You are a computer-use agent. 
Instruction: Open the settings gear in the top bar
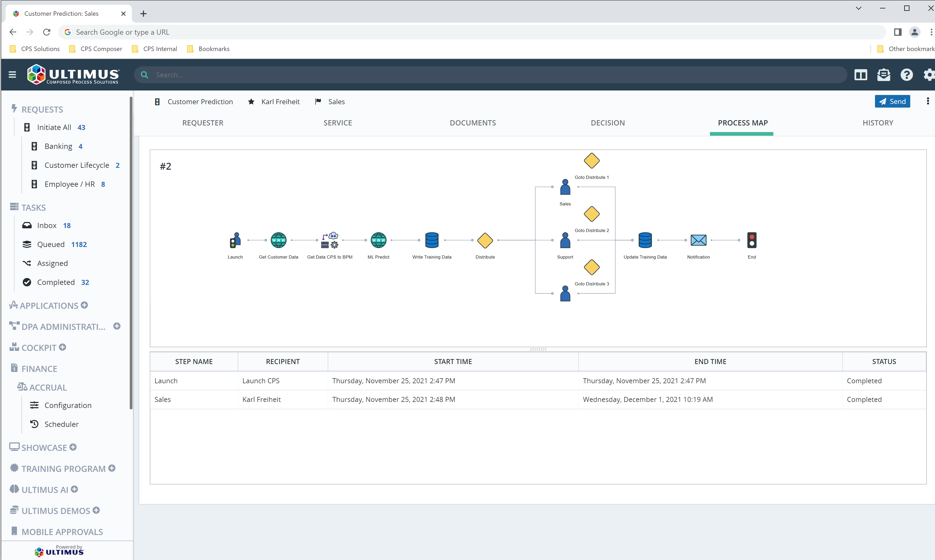(929, 75)
